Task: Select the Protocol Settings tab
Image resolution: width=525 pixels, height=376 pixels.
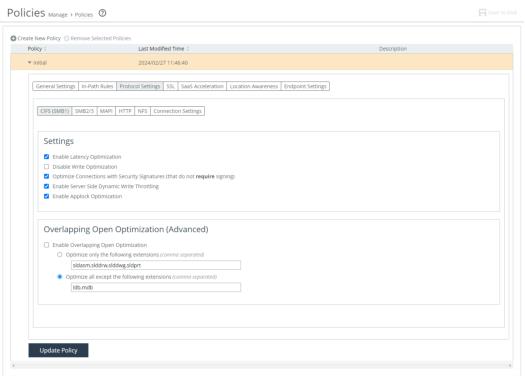Action: click(x=140, y=86)
